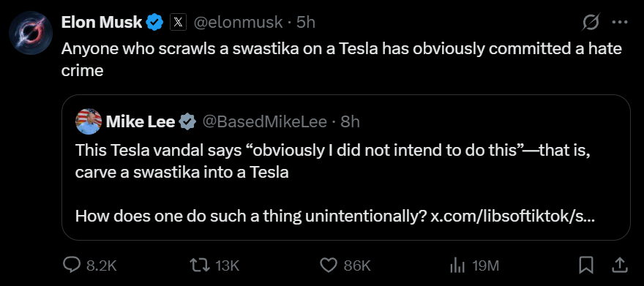Like the tweet with heart icon
644x286 pixels.
(x=328, y=266)
